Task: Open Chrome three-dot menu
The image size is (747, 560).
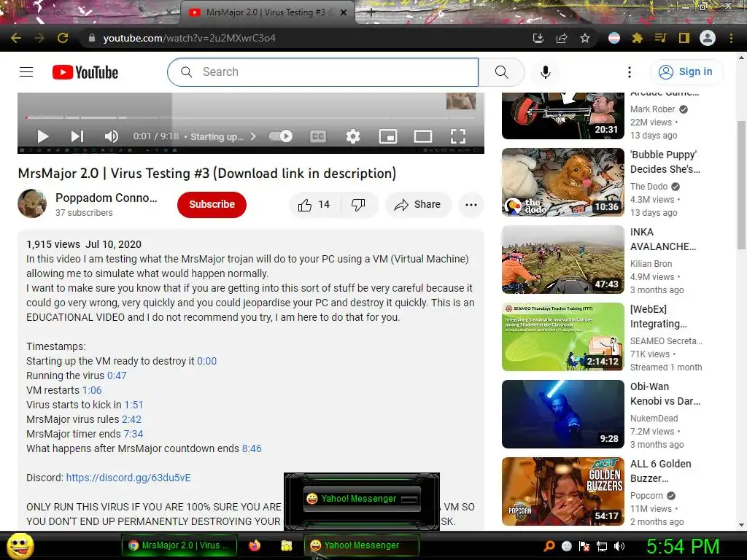Action: coord(731,38)
